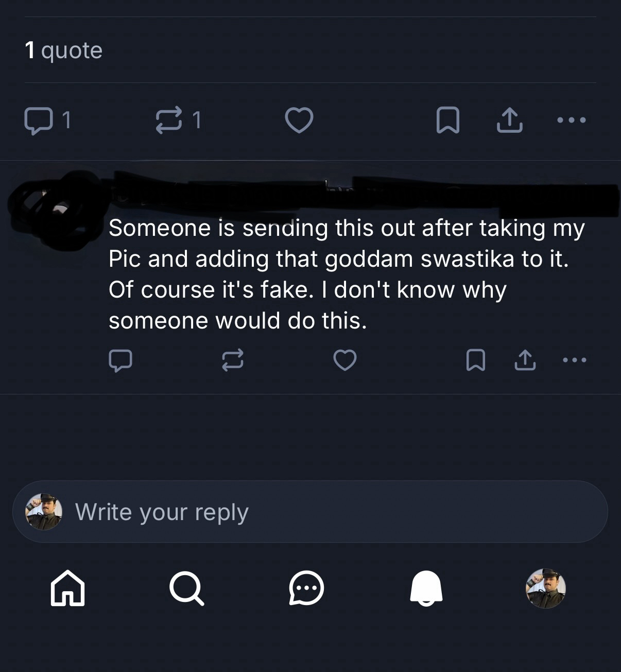The width and height of the screenshot is (621, 672).
Task: Bookmark the comment about fake pic
Action: coord(475,360)
